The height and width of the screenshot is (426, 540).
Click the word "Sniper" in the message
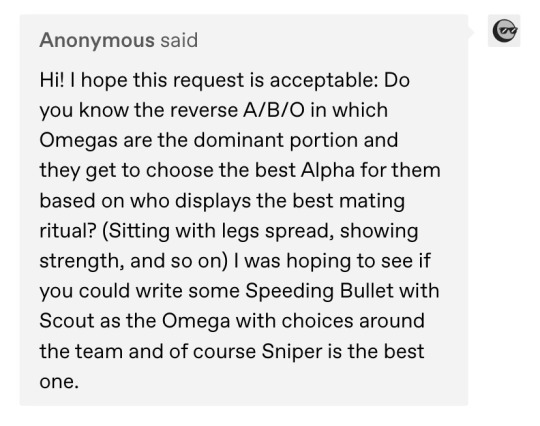(292, 352)
